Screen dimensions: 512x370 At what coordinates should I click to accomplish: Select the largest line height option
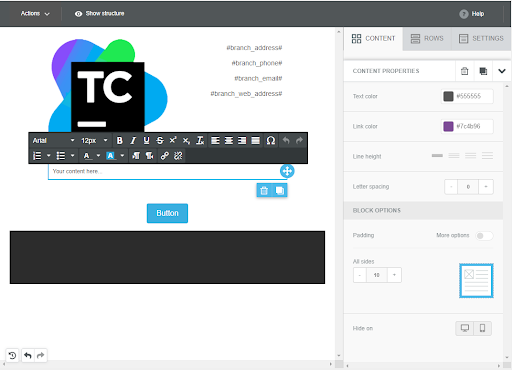[487, 156]
